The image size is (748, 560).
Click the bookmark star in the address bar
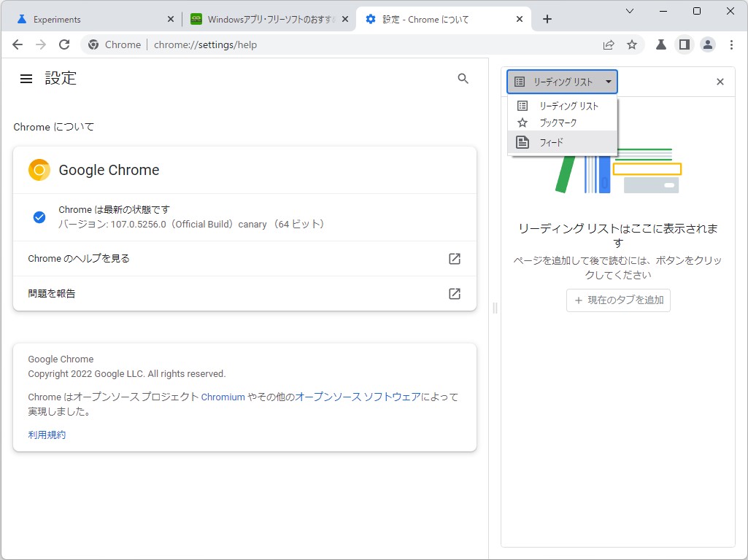[x=632, y=44]
